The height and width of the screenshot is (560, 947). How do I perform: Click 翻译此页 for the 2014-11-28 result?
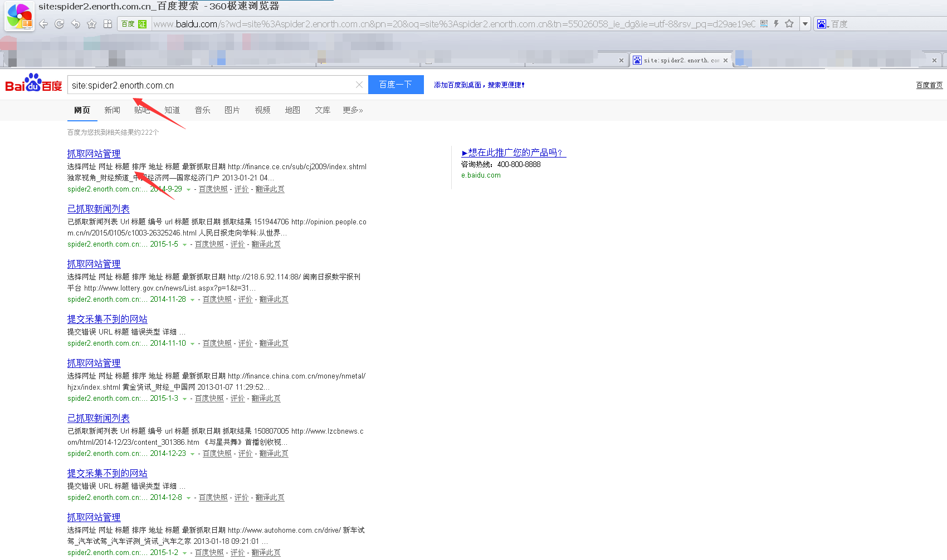click(274, 299)
